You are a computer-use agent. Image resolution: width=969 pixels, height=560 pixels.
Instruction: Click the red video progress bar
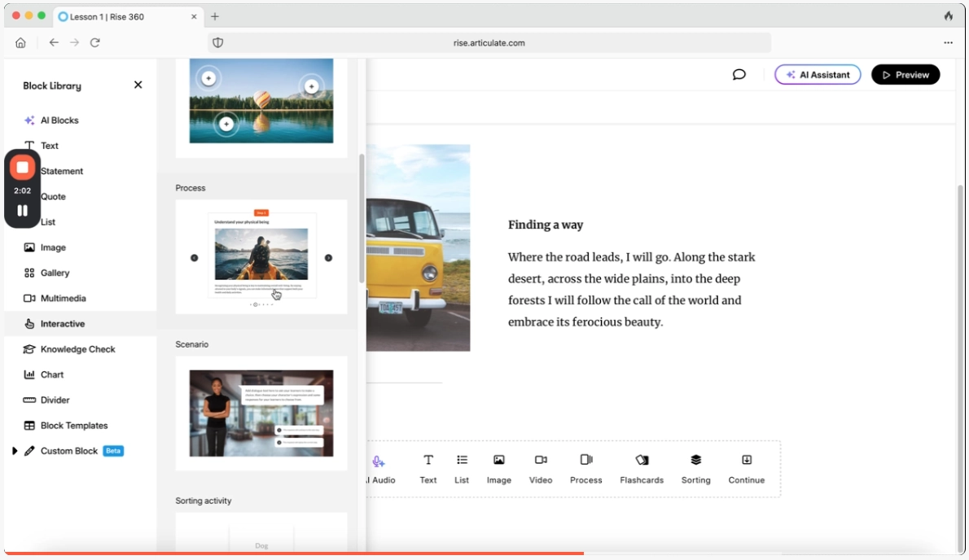pos(294,553)
